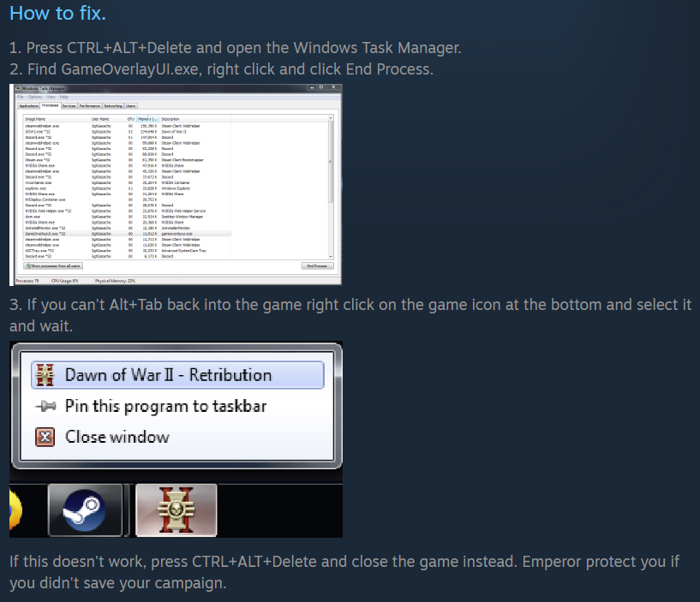Open the Applications tab in Task Manager
The width and height of the screenshot is (700, 602).
28,106
